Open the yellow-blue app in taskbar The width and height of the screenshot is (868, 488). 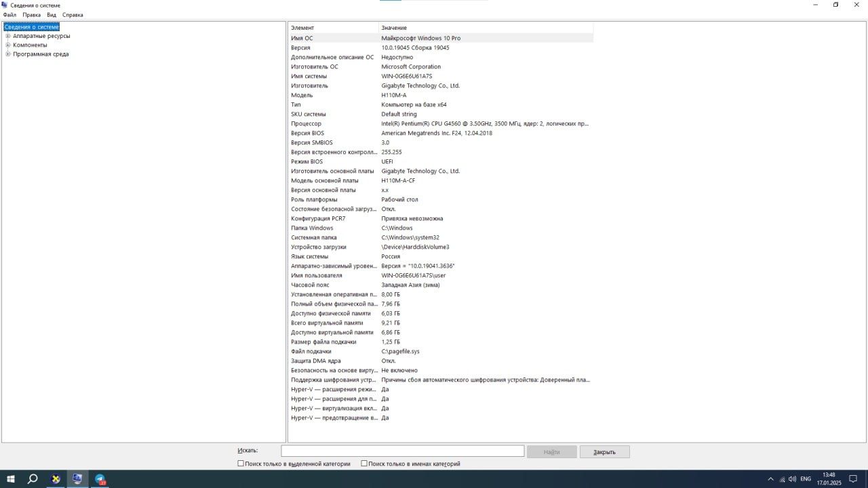pos(56,479)
